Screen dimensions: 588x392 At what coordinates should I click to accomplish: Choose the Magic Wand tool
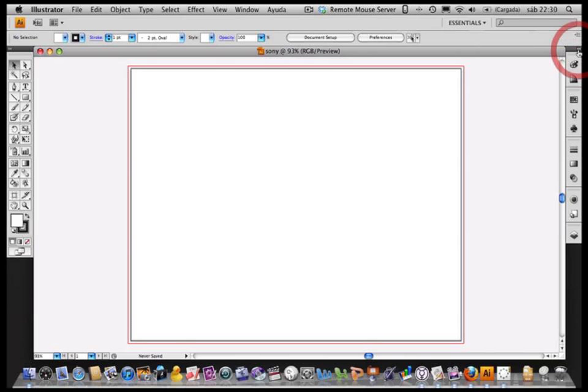pos(14,75)
